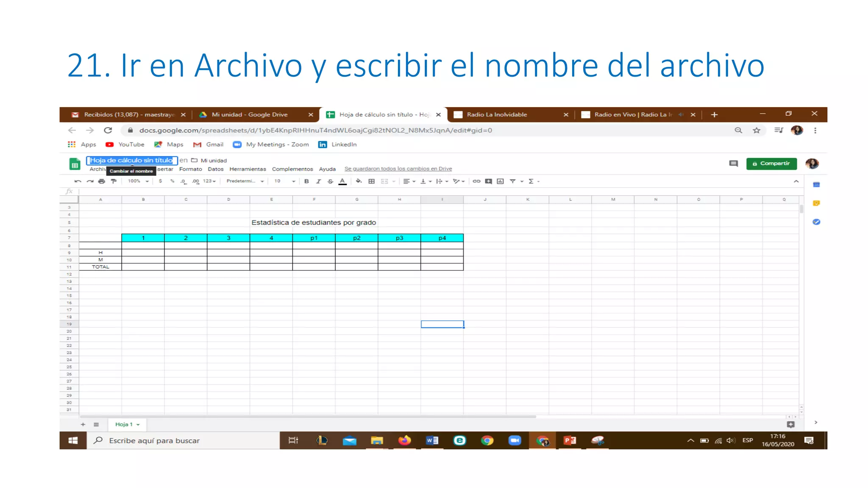The width and height of the screenshot is (868, 488).
Task: Open the Ayuda menu
Action: click(327, 169)
